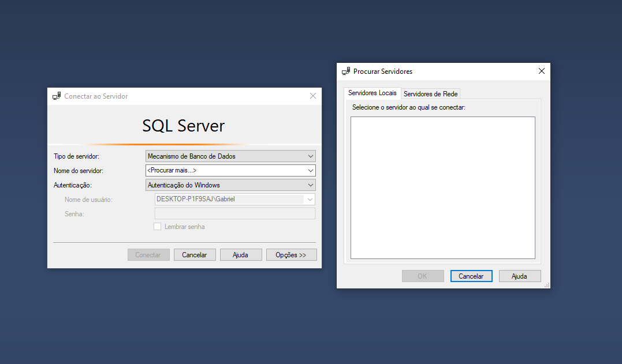Viewport: 622px width, 364px height.
Task: Click the 'SQL Server' heading text
Action: coord(183,126)
